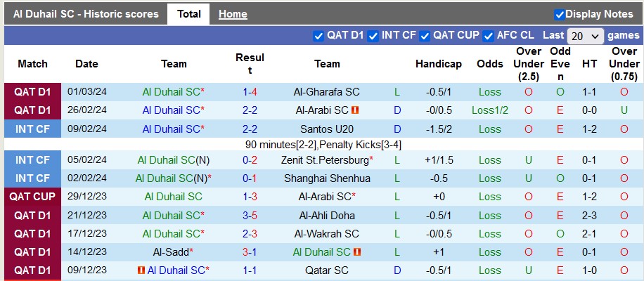
Task: Click red card icon beside Al-Arabi SC
Action: tap(355, 110)
